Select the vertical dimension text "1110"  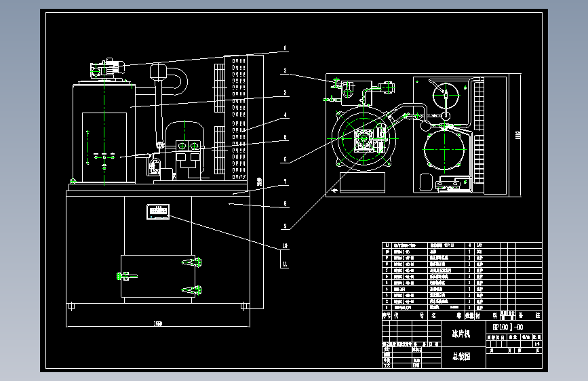coord(518,135)
